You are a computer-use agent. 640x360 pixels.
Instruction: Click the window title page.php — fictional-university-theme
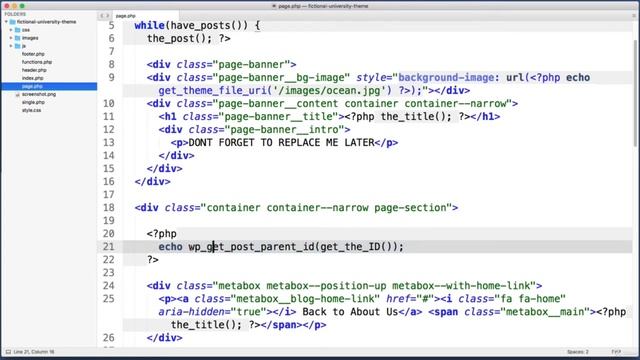[x=323, y=6]
